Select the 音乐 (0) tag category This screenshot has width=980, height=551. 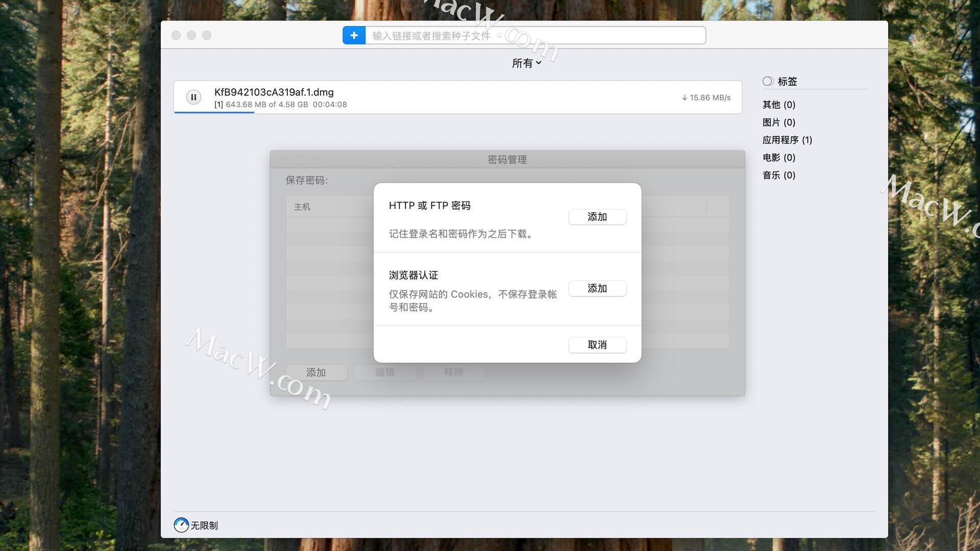coord(778,175)
